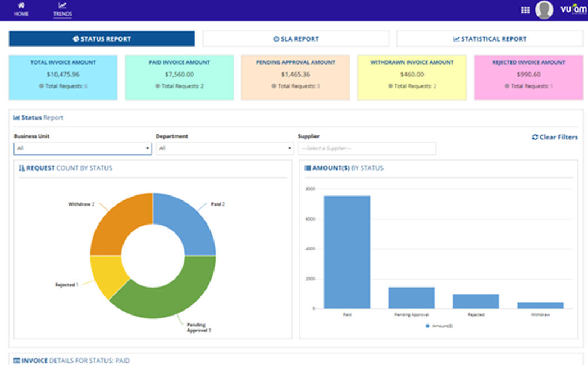
Task: Click the sort icon beside Request Count by Status
Action: (22, 168)
